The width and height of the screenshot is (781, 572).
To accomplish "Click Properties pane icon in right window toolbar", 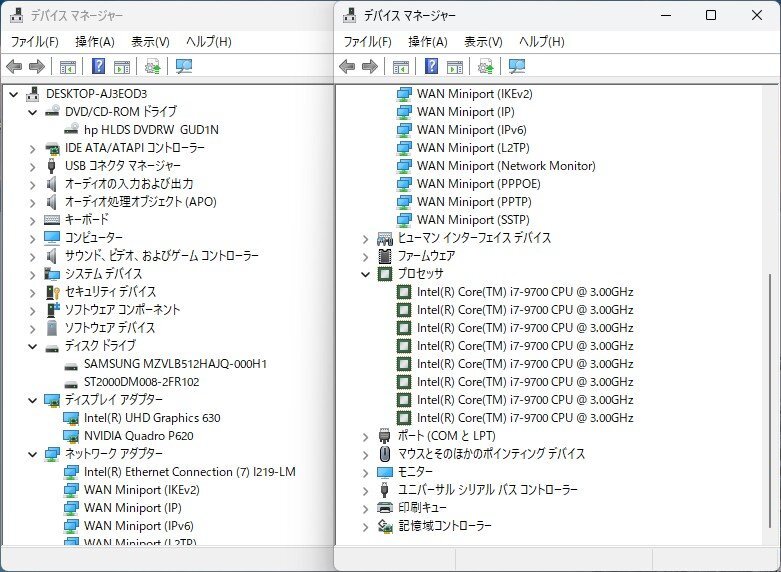I will click(x=455, y=66).
